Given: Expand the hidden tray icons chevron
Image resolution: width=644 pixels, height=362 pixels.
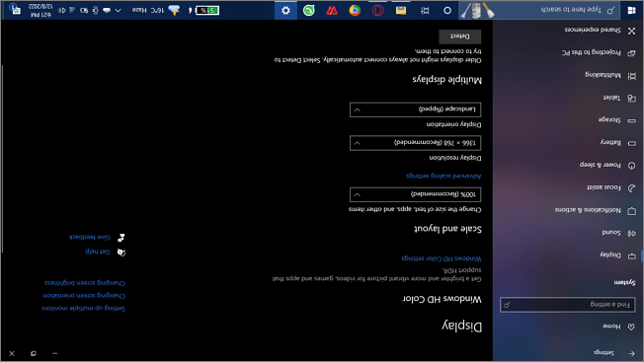Looking at the screenshot, I should (118, 10).
